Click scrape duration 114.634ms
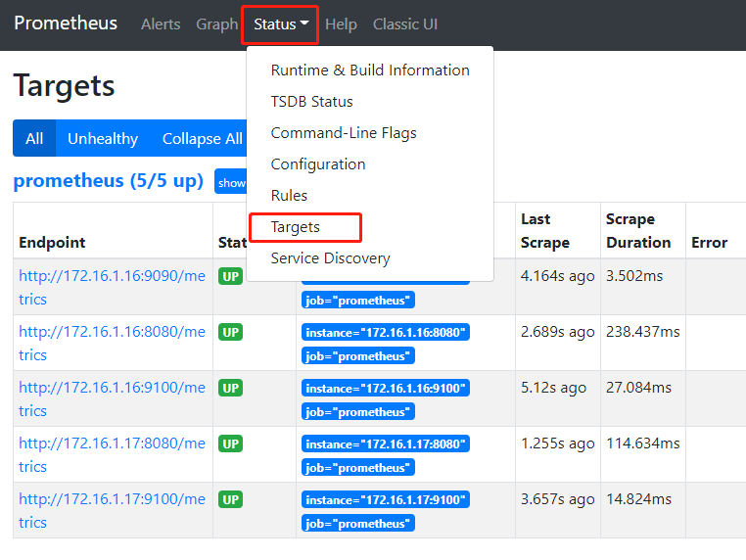The image size is (746, 560). pos(643,443)
